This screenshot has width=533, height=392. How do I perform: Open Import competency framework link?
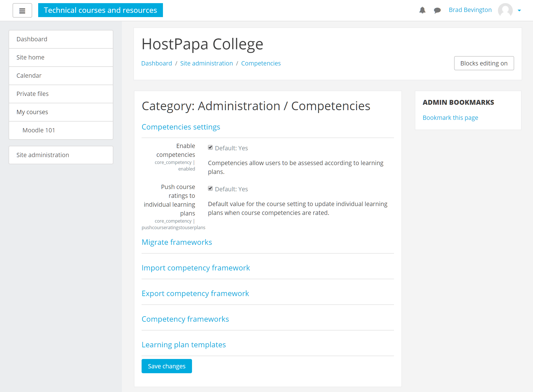pyautogui.click(x=196, y=268)
